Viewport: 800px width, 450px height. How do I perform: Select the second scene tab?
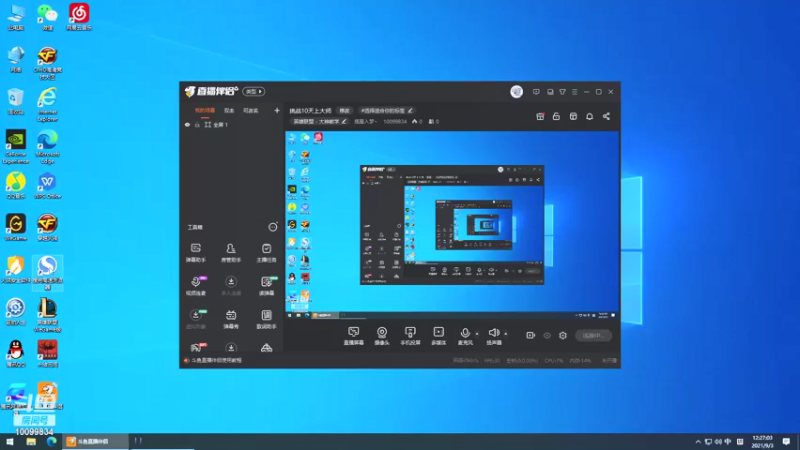[x=229, y=111]
